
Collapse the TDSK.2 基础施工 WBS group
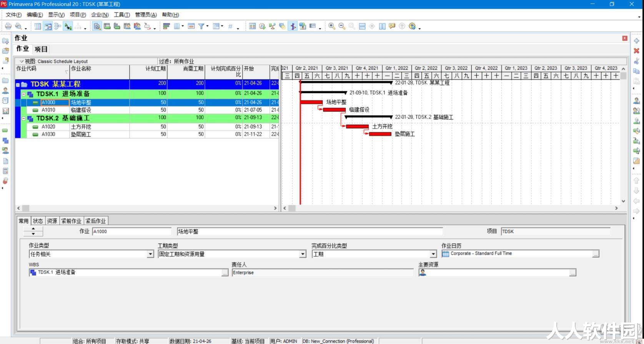tap(23, 119)
